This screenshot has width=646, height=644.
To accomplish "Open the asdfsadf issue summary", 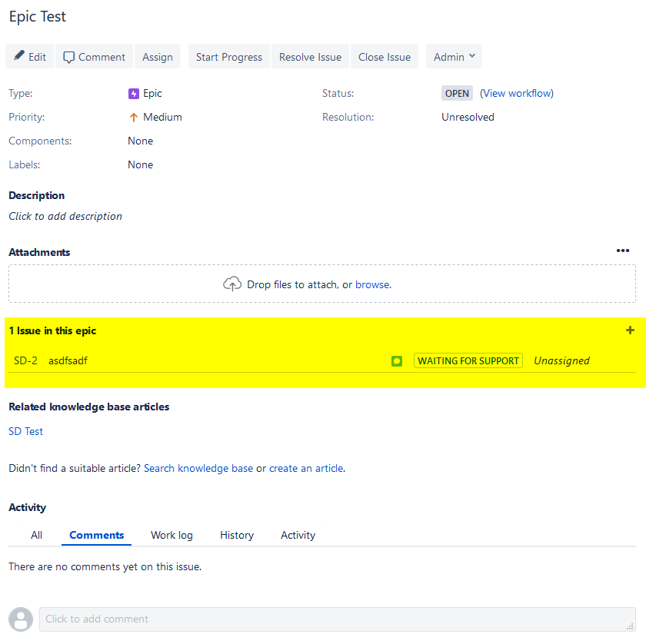I will coord(68,360).
